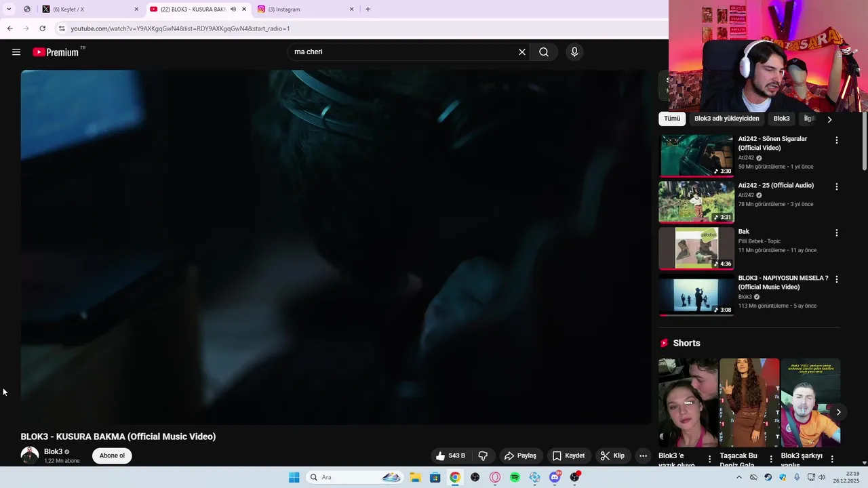Open site info icon in address bar

coord(62,28)
